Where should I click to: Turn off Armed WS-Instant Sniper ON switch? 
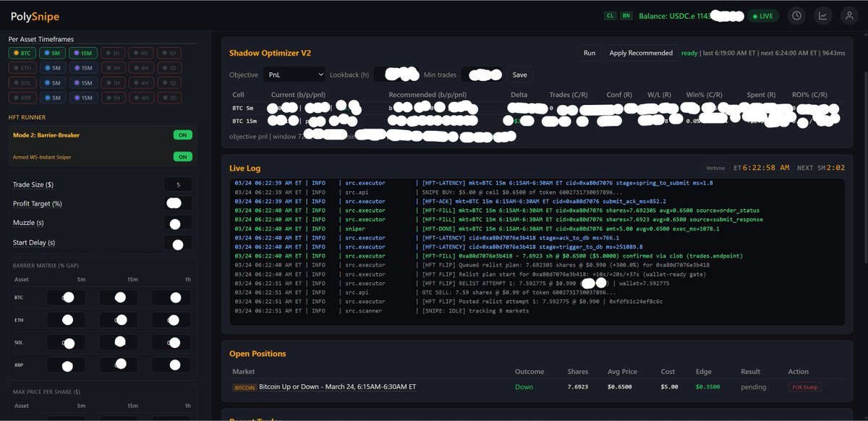pyautogui.click(x=182, y=156)
